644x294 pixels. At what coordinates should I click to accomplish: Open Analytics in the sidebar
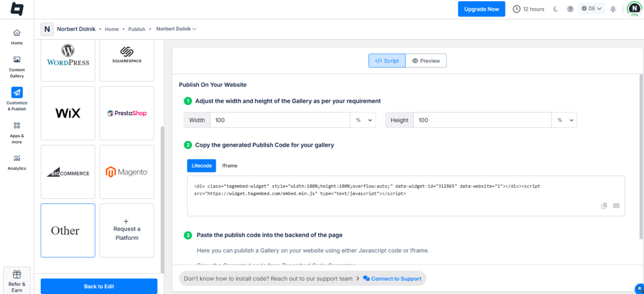click(x=17, y=162)
